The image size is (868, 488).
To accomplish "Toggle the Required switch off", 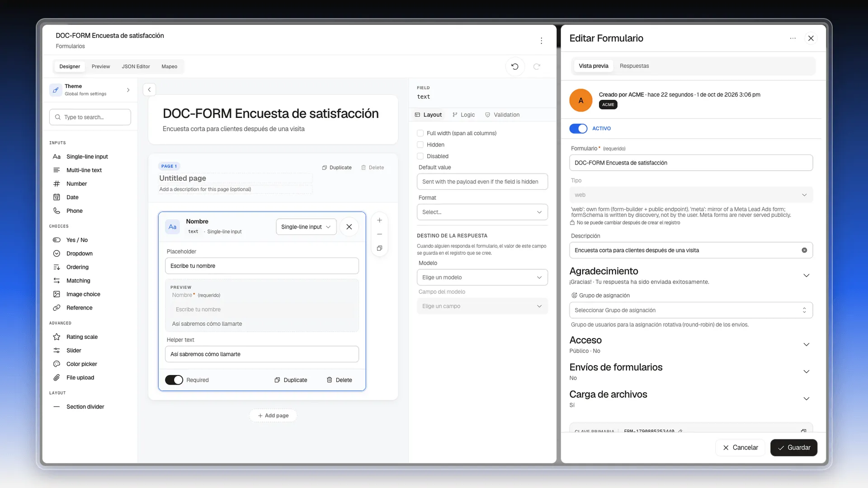I will point(174,380).
